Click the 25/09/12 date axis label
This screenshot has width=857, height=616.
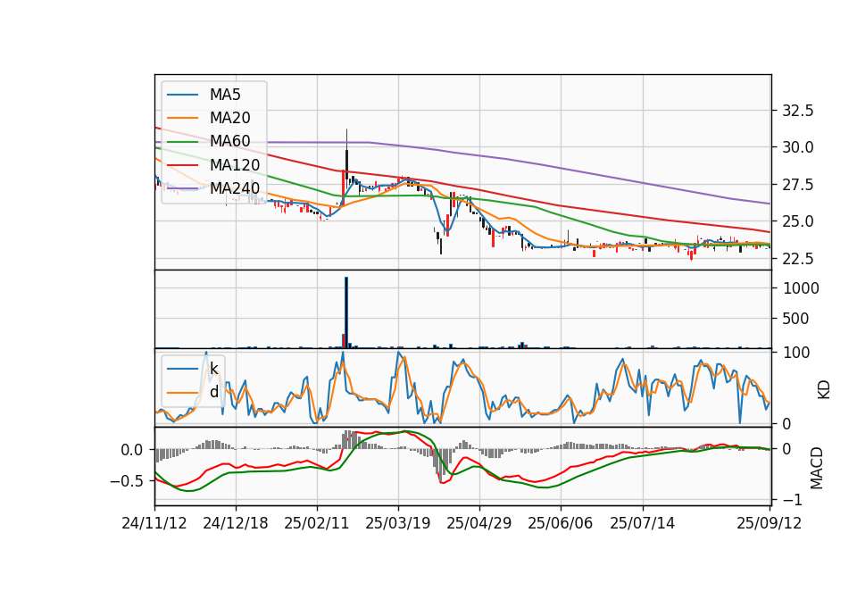coord(769,523)
